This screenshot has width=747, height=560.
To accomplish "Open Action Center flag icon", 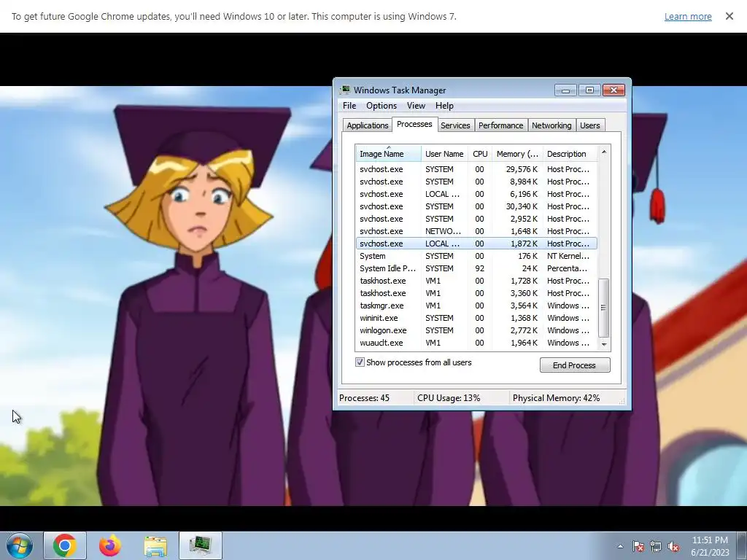I will coord(638,546).
